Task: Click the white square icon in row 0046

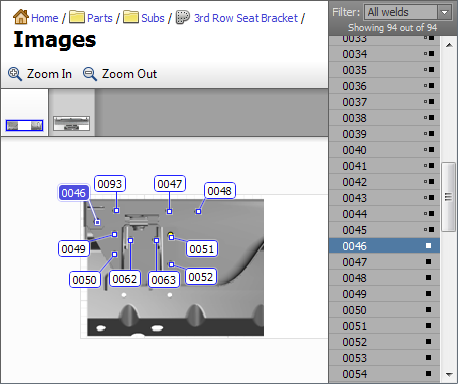Action: pos(429,246)
